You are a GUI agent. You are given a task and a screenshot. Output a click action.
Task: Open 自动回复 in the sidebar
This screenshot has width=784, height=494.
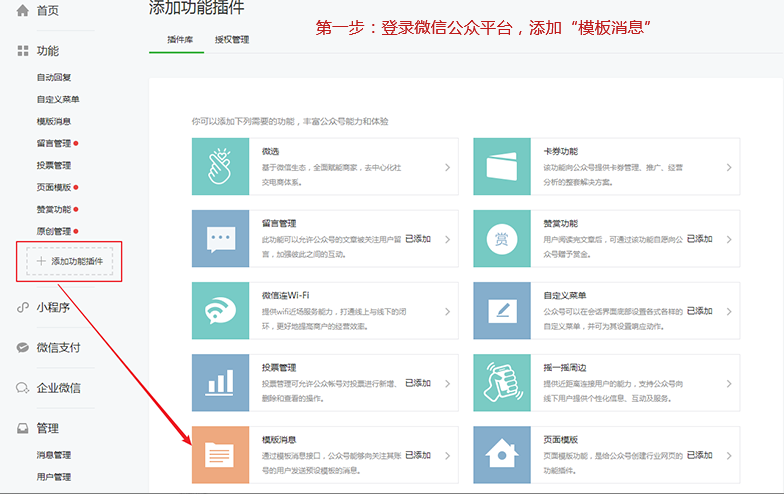54,78
